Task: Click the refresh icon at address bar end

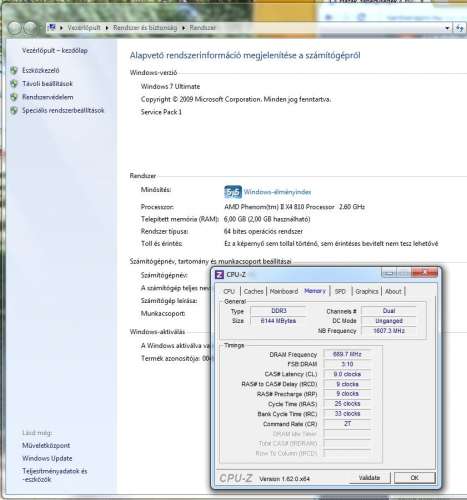Action: (x=460, y=28)
